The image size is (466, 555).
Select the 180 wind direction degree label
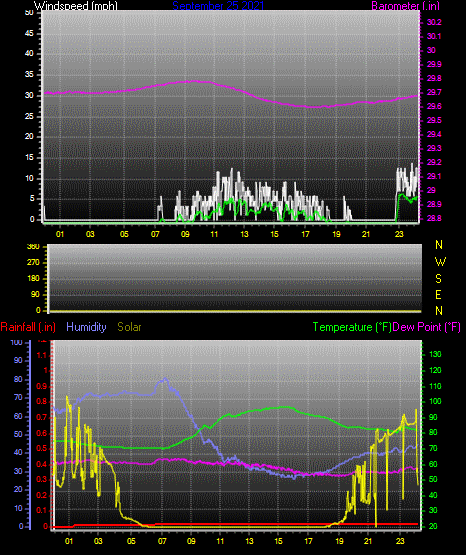(x=34, y=279)
